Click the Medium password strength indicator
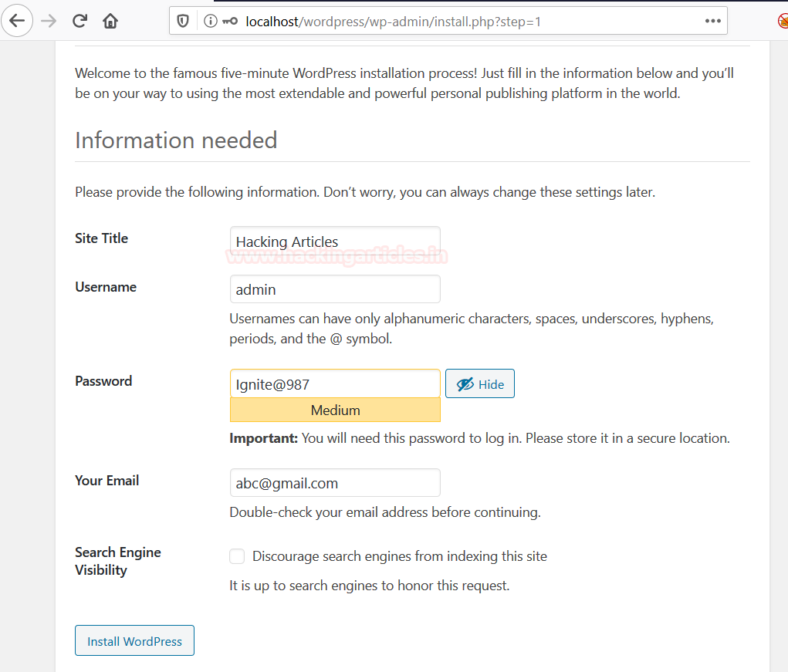788x672 pixels. click(335, 410)
